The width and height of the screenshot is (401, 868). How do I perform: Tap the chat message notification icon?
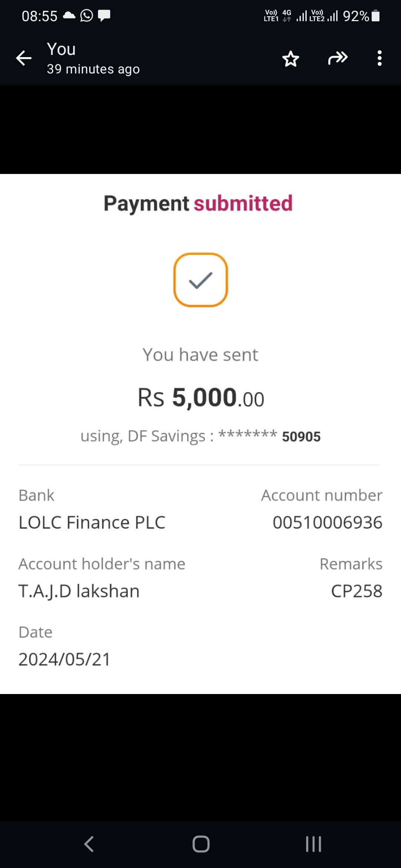tap(104, 16)
